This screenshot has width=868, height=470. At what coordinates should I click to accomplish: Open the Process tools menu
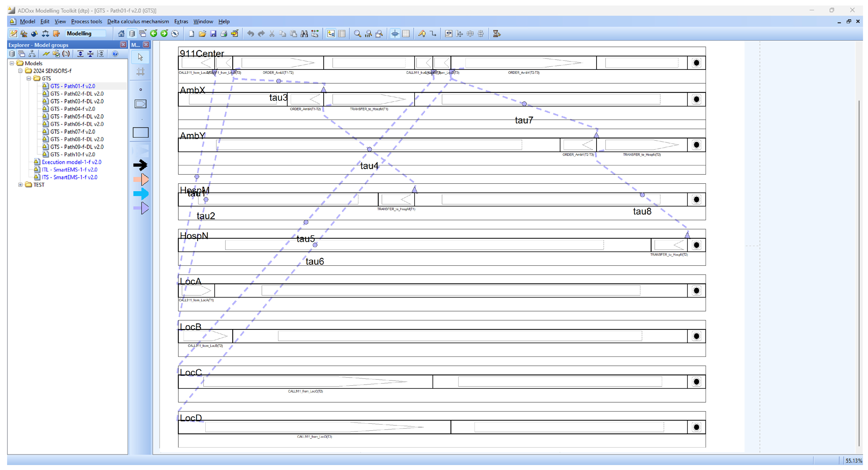click(x=86, y=22)
